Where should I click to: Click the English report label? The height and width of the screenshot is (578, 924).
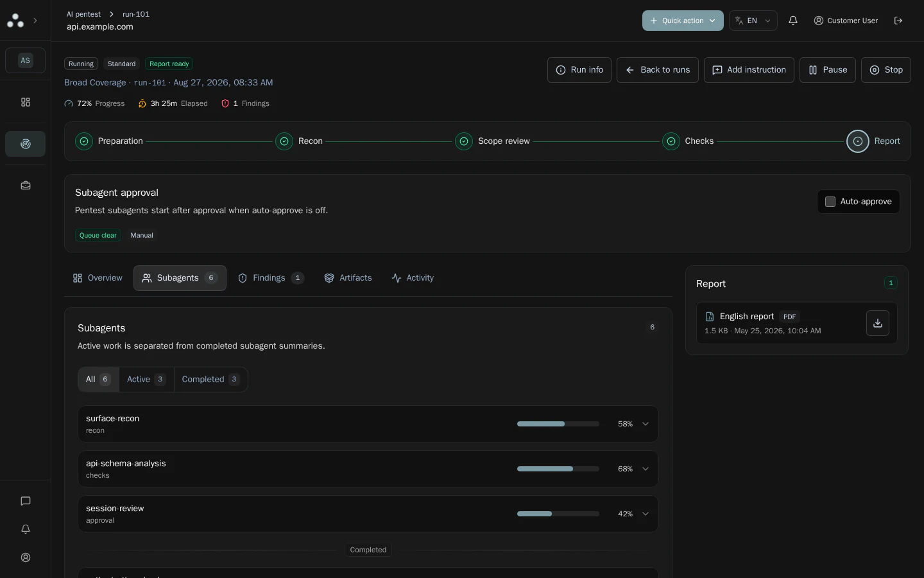coord(747,317)
